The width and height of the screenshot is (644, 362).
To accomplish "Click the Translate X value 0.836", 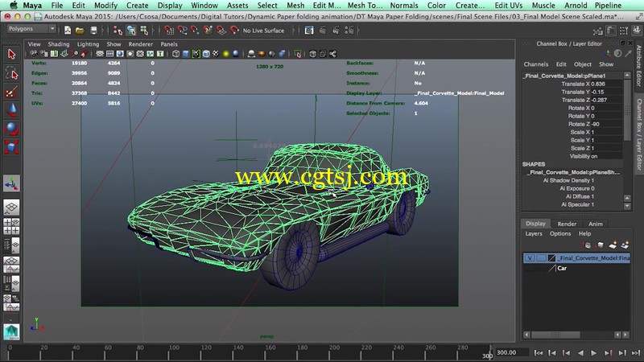I will pyautogui.click(x=606, y=84).
